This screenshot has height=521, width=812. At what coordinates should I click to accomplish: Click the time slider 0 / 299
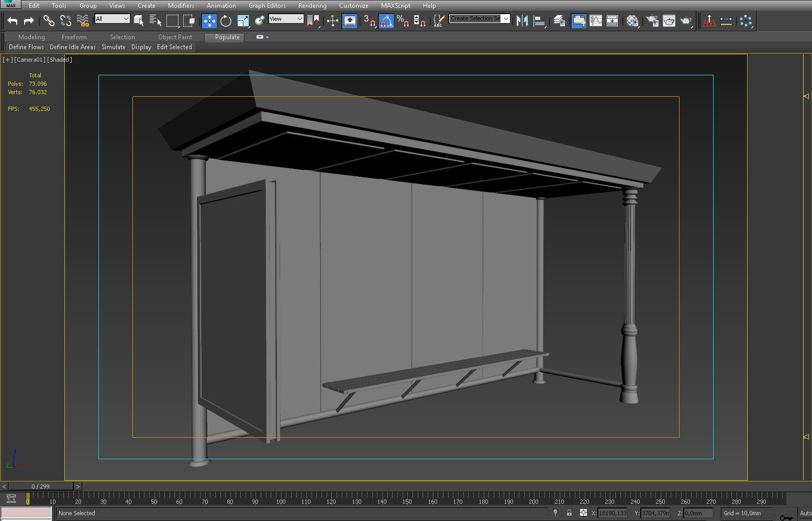point(41,486)
